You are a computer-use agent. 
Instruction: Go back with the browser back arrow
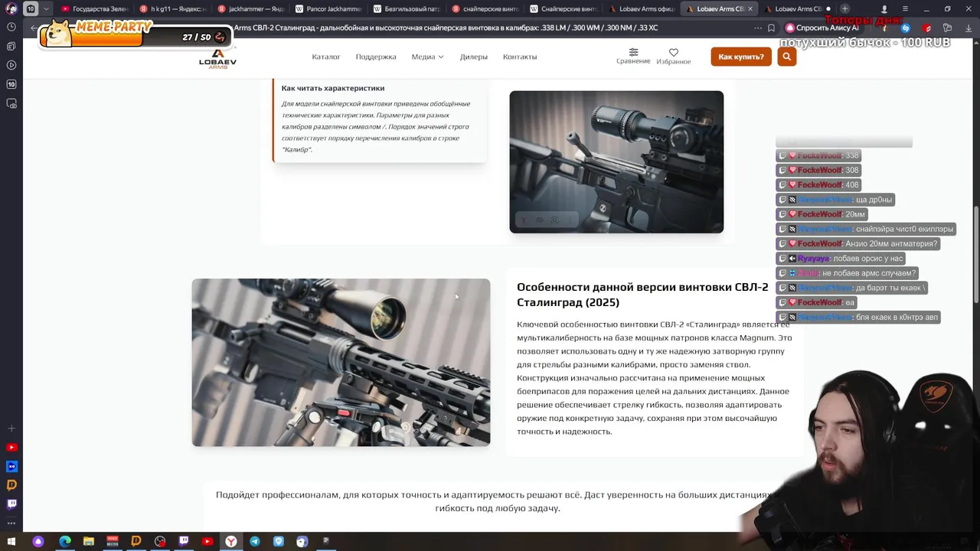[x=34, y=28]
